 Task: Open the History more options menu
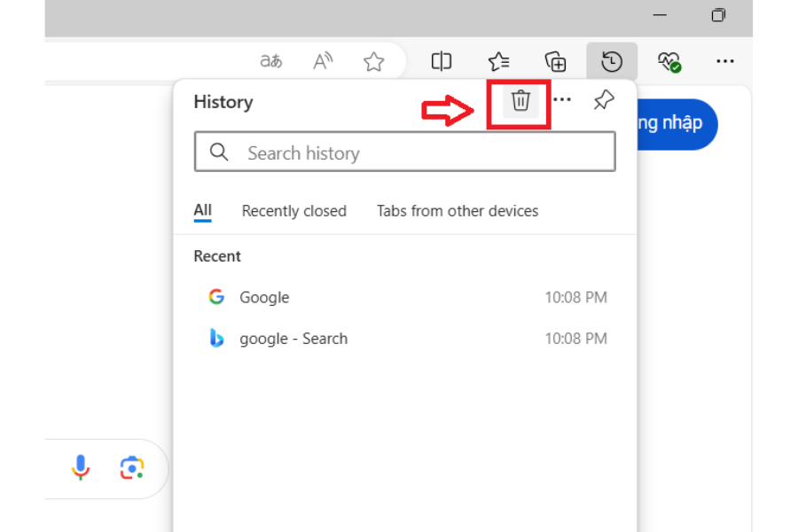[x=561, y=101]
